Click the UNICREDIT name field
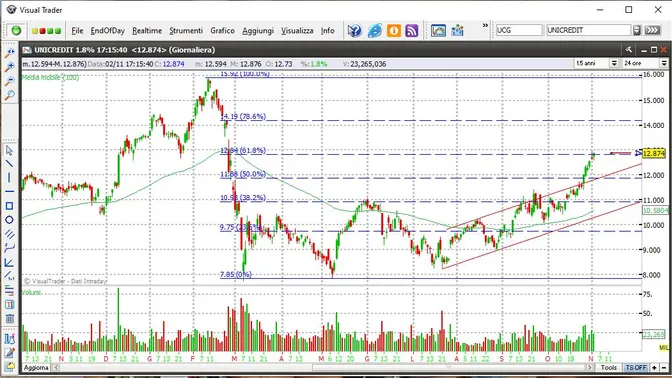Image resolution: width=672 pixels, height=378 pixels. tap(588, 30)
